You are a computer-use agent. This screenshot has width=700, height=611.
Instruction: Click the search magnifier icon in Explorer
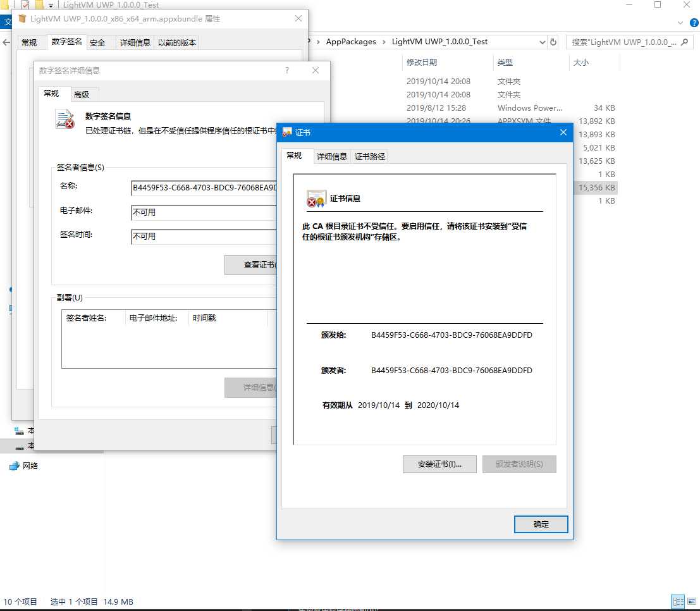pyautogui.click(x=685, y=42)
